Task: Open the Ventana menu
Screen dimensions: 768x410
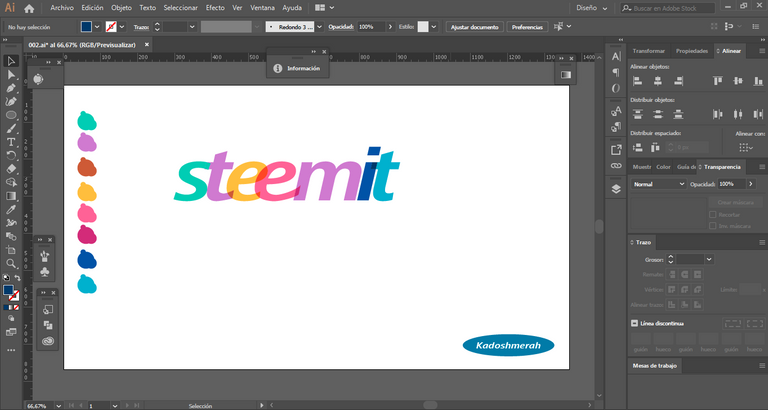Action: click(x=263, y=8)
